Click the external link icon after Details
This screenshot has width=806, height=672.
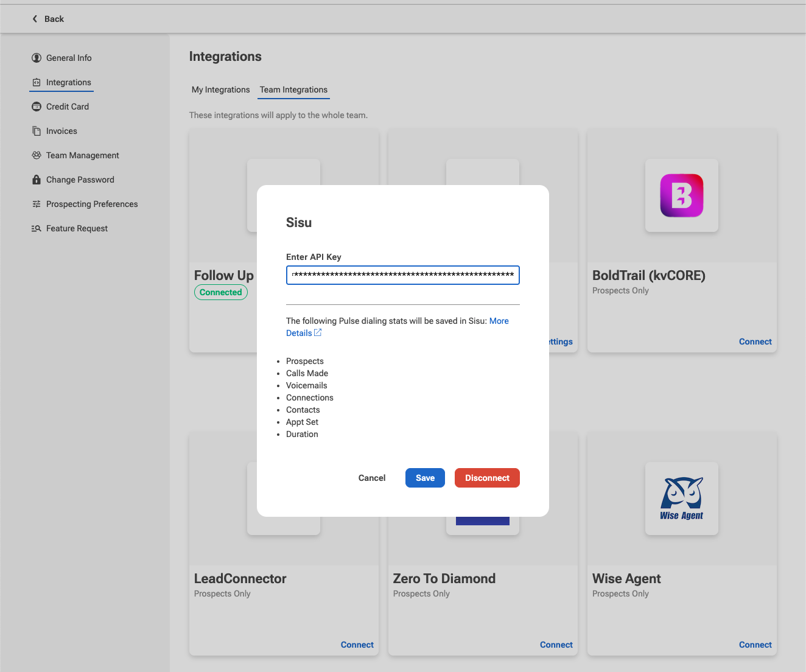pyautogui.click(x=318, y=332)
